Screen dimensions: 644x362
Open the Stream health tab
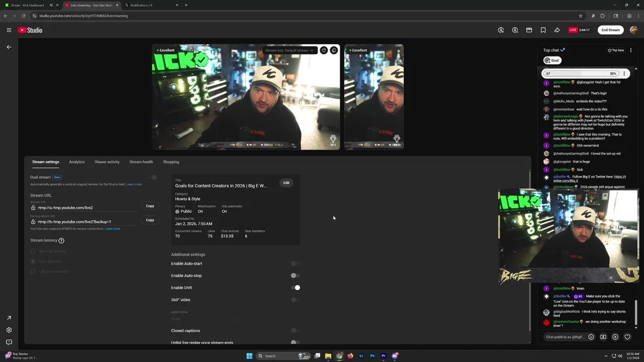pos(141,162)
